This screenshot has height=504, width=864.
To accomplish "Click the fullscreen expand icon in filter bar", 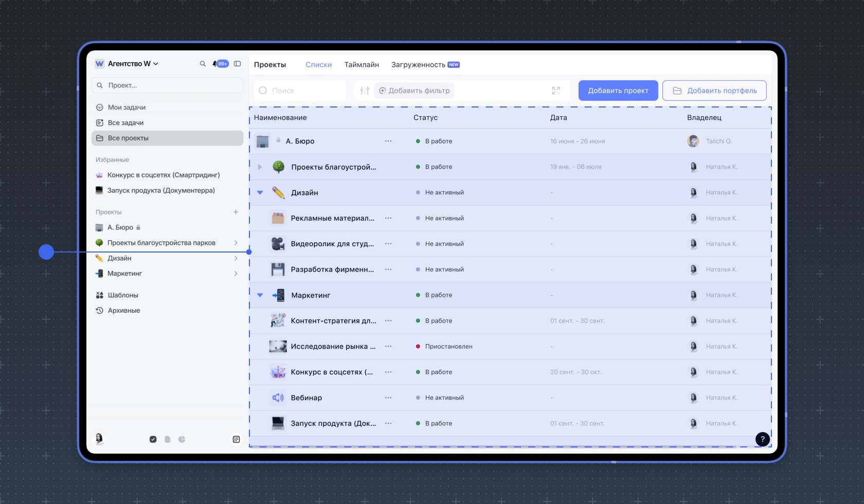I will 556,91.
